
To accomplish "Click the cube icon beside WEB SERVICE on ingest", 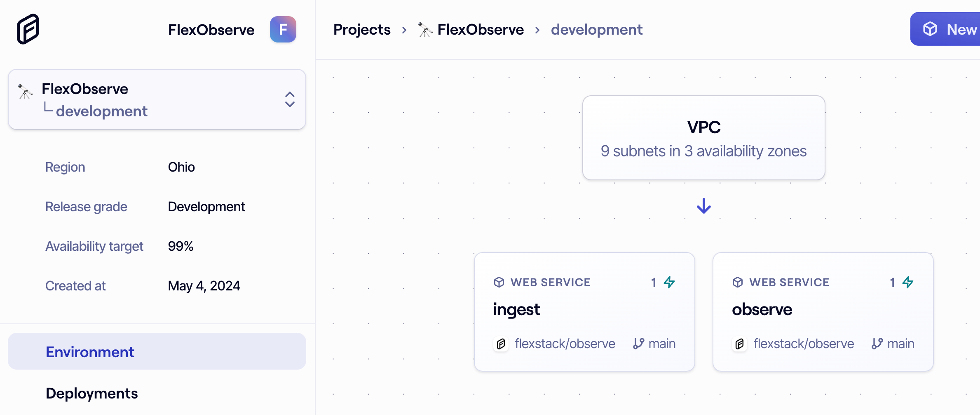I will 499,282.
